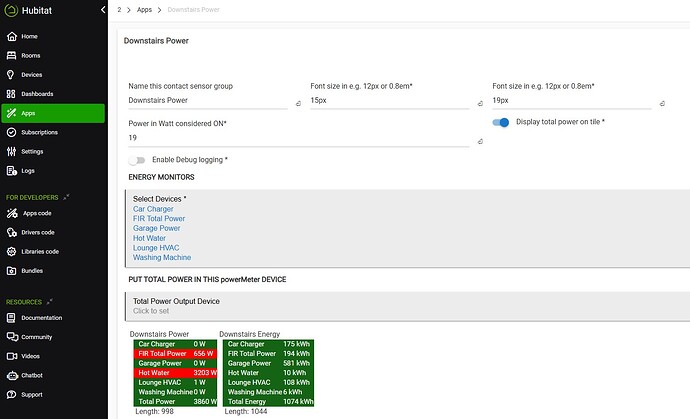Click Apps in the breadcrumb

(x=144, y=9)
